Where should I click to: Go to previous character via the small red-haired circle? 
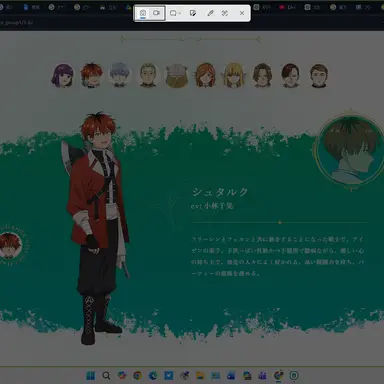pos(10,245)
